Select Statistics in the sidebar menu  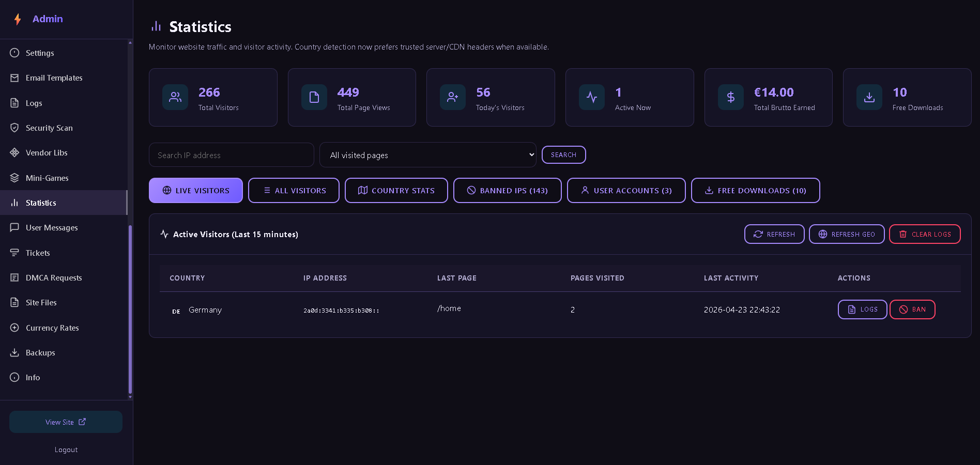64,203
